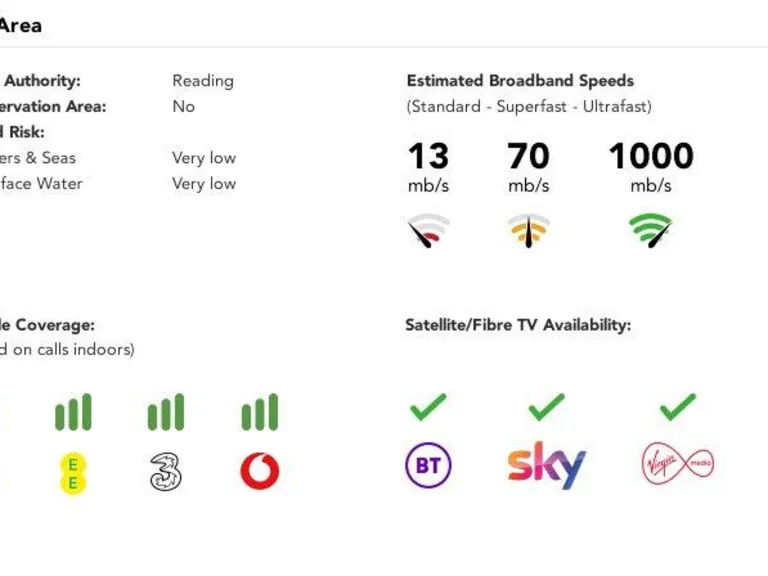Click the red standard speed gauge icon
Image resolution: width=768 pixels, height=576 pixels.
[428, 231]
